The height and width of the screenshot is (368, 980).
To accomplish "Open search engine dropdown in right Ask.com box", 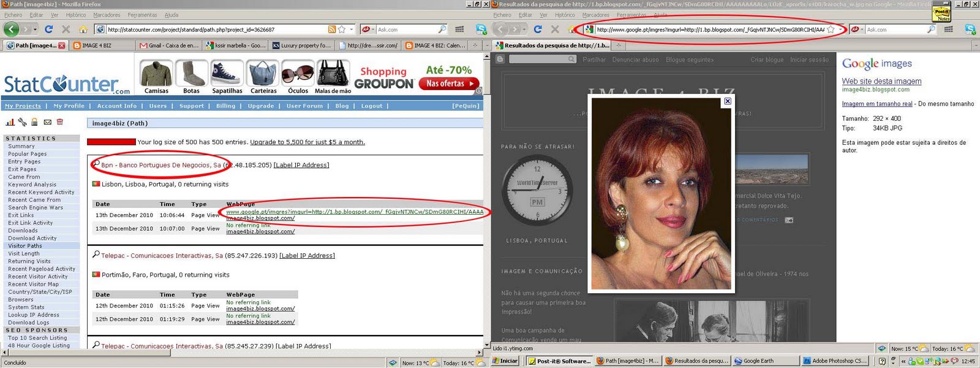I will point(862,29).
